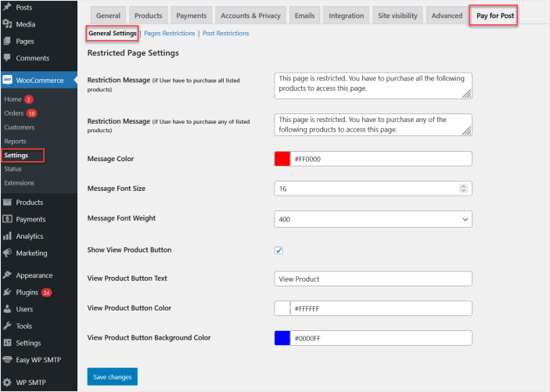Click the Users person icon

pos(7,309)
